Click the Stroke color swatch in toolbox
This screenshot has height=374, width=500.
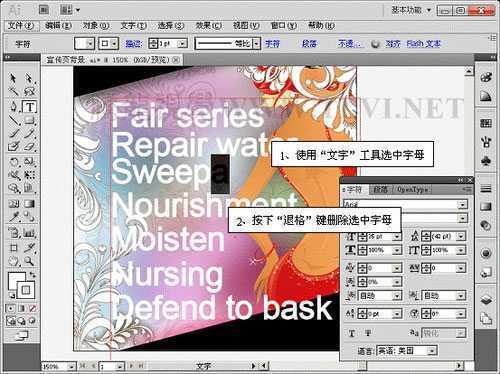[x=26, y=290]
